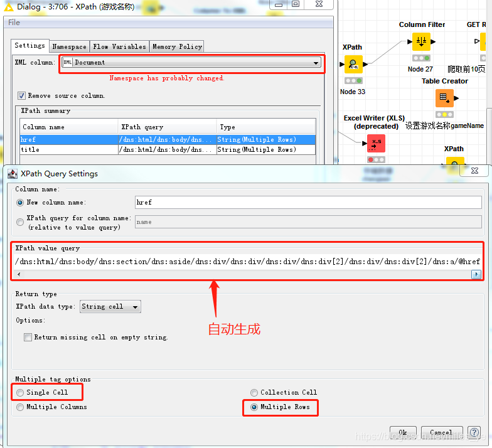Click the scroll-right arrow of XPath query
The image size is (492, 448).
click(x=476, y=275)
